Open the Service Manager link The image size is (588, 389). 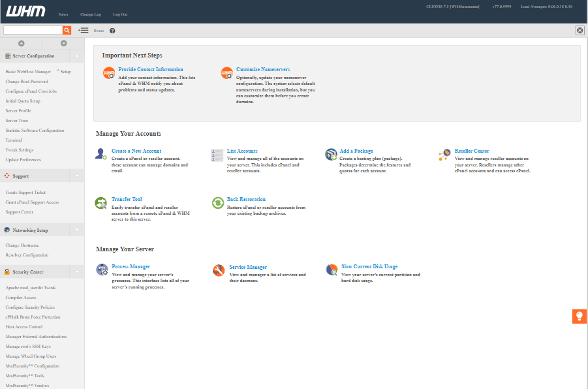tap(248, 267)
